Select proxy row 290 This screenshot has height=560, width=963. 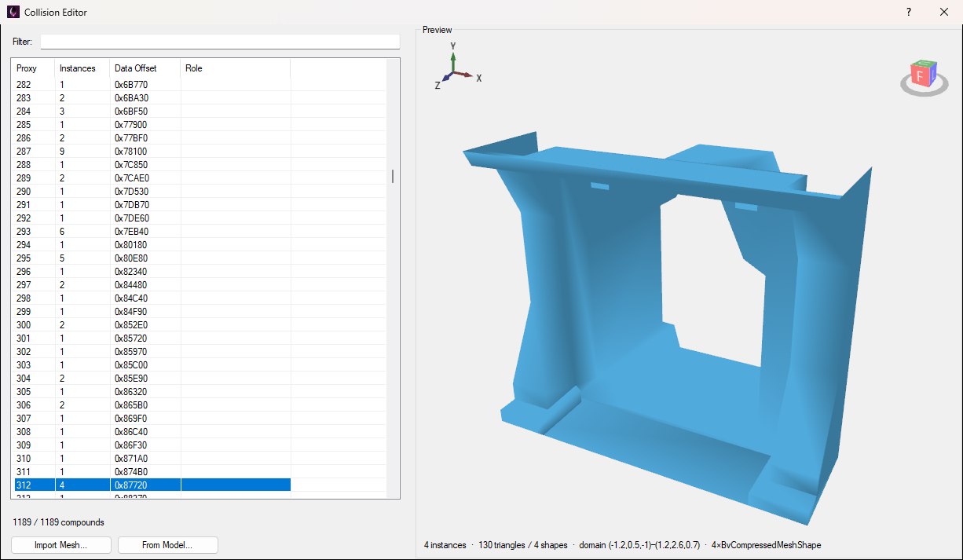152,191
